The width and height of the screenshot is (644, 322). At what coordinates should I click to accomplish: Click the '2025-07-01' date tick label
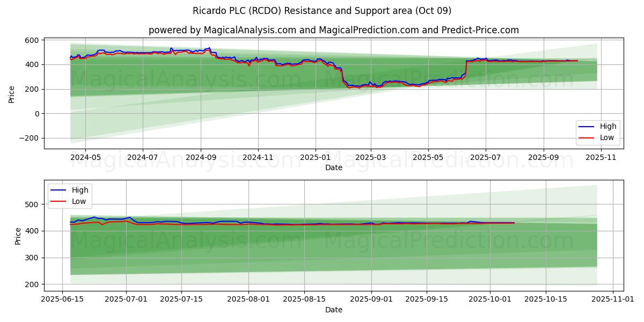click(126, 299)
